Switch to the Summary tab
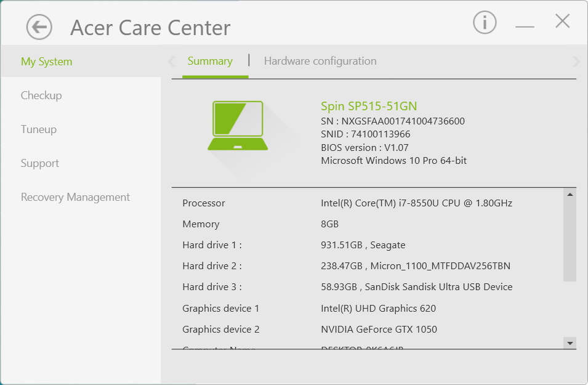 210,61
